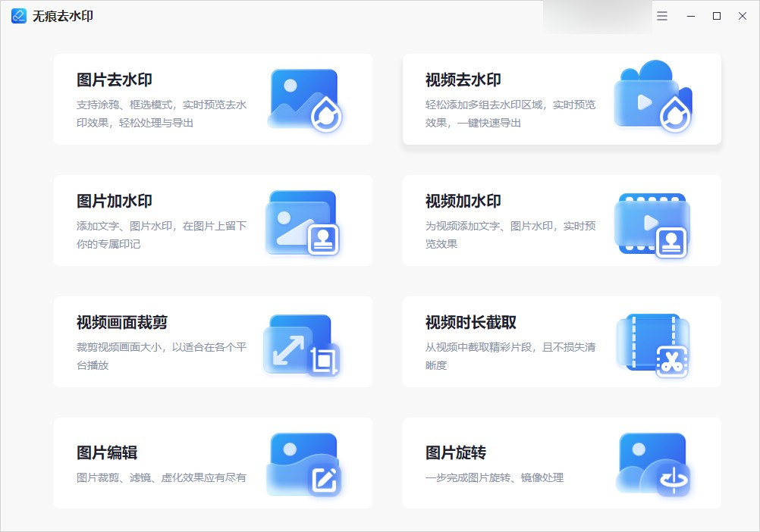Click the 视频加水印 video watermark play icon
Image resolution: width=760 pixels, height=532 pixels.
click(x=652, y=220)
